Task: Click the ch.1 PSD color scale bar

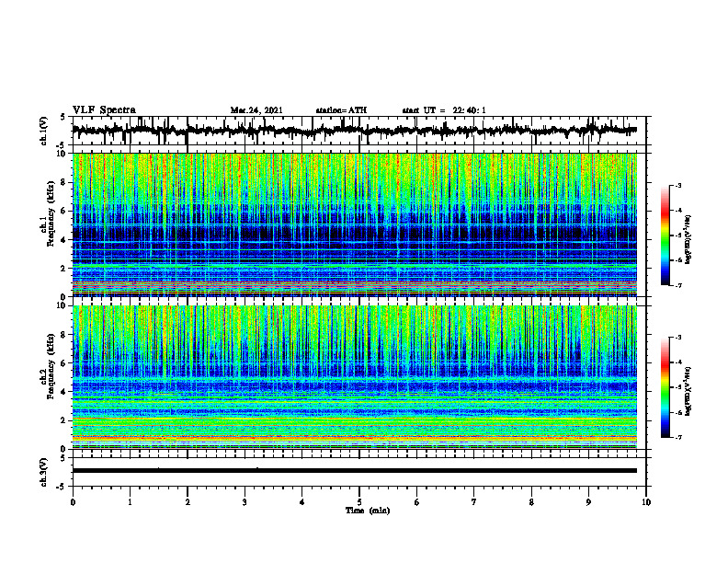Action: coord(665,236)
